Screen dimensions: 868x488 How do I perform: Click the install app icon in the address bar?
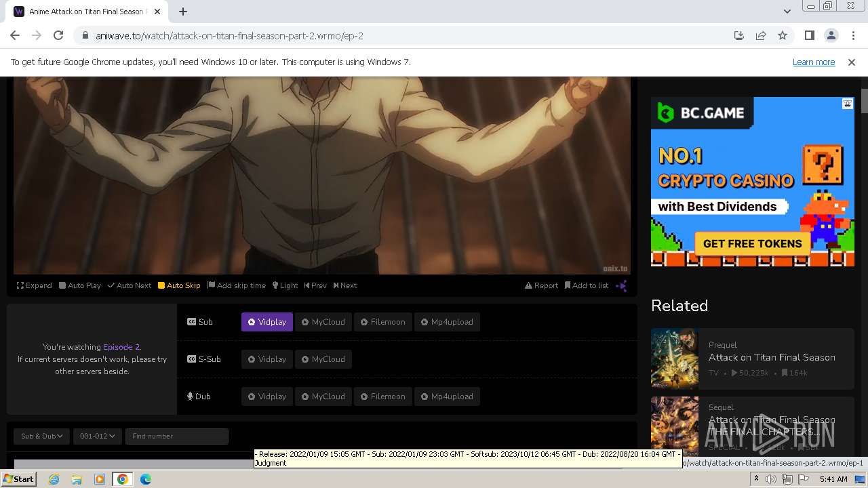pos(739,36)
